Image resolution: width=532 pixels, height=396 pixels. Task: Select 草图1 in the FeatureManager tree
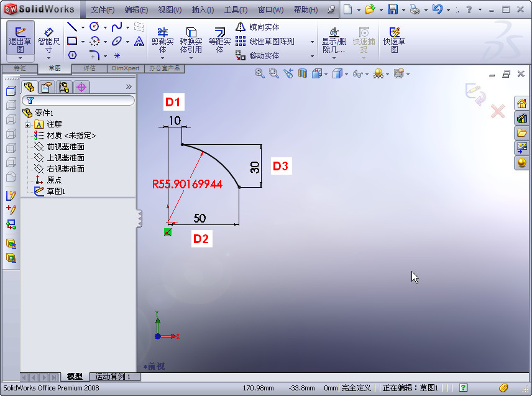(56, 191)
